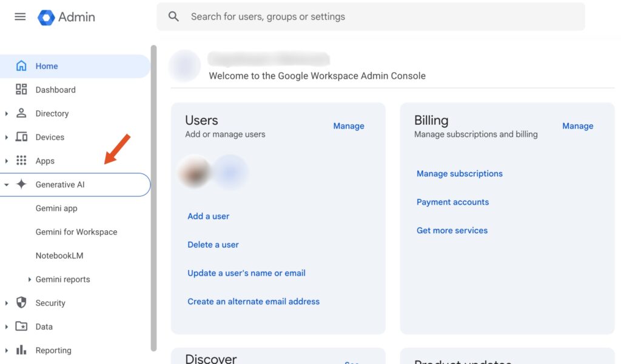Click the Home house icon

click(21, 65)
